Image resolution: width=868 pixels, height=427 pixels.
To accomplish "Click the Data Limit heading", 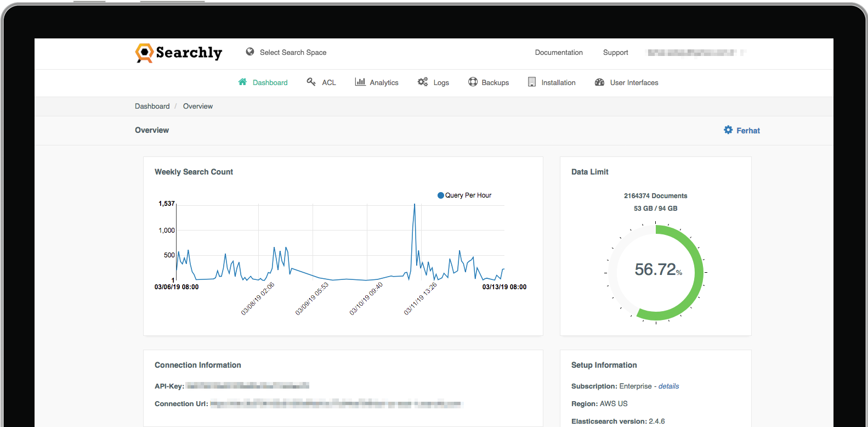I will click(589, 172).
